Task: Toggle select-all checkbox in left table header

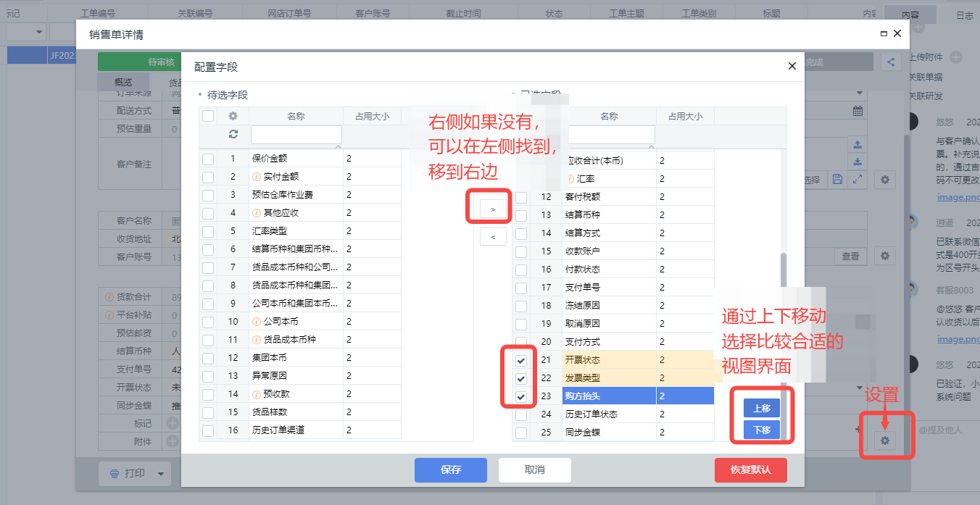Action: coord(208,116)
